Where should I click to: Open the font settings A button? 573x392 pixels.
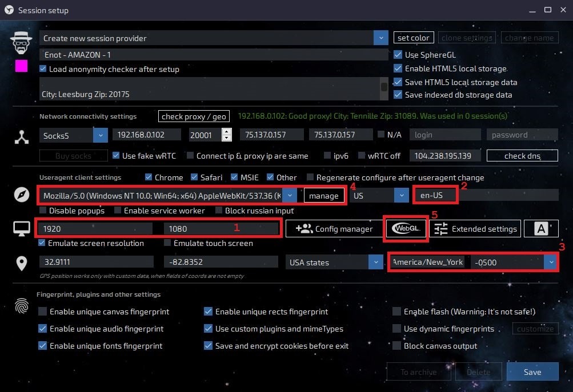[541, 229]
